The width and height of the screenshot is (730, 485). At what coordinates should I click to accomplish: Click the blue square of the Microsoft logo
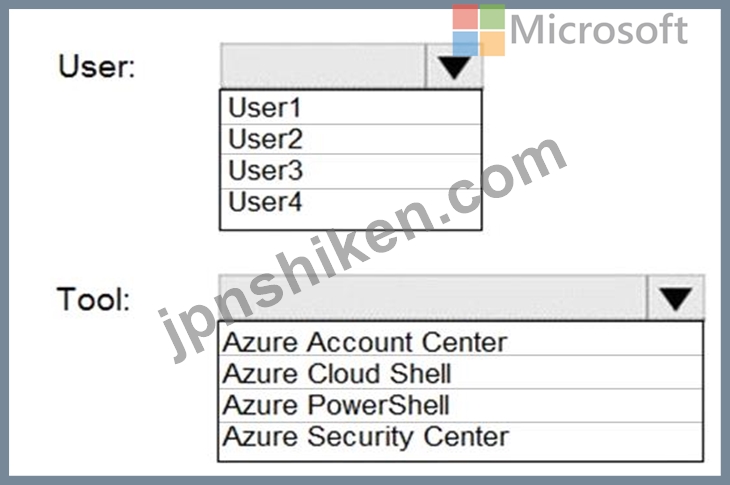[x=465, y=43]
